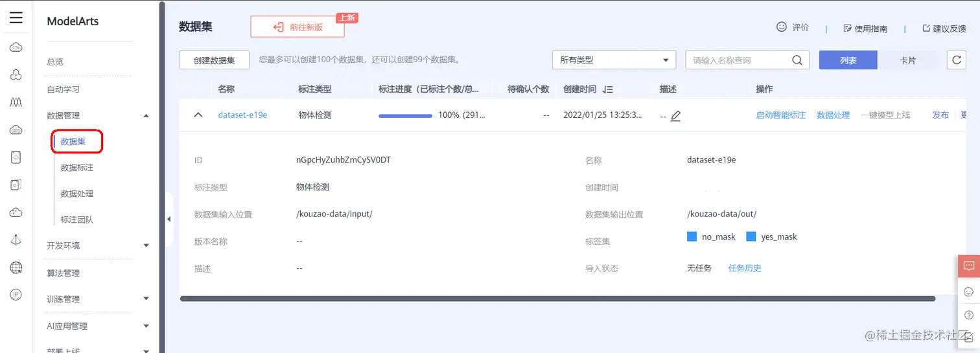
Task: Open 自动学习 in the sidebar
Action: (63, 89)
